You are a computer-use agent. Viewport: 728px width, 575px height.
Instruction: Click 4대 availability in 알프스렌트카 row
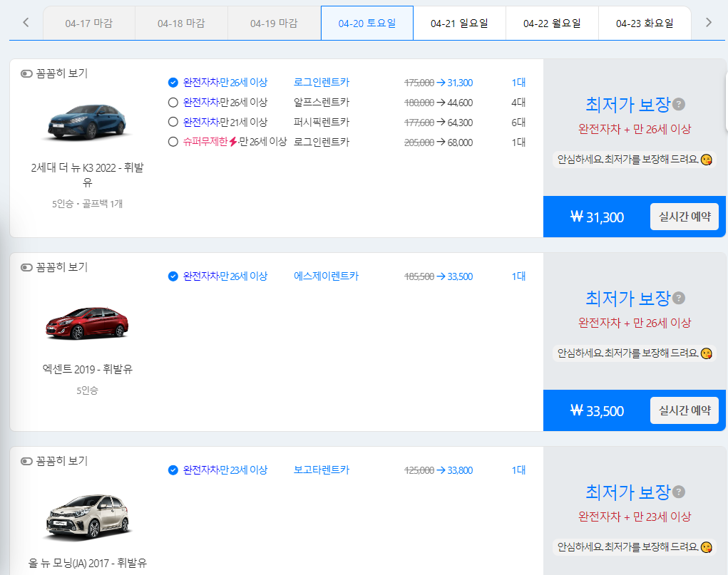pos(518,102)
